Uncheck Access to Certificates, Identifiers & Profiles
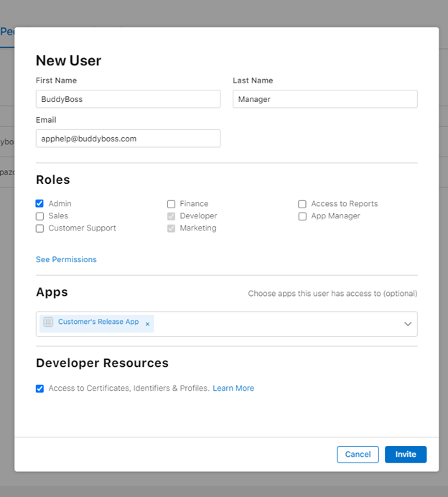This screenshot has height=497, width=448. 39,389
